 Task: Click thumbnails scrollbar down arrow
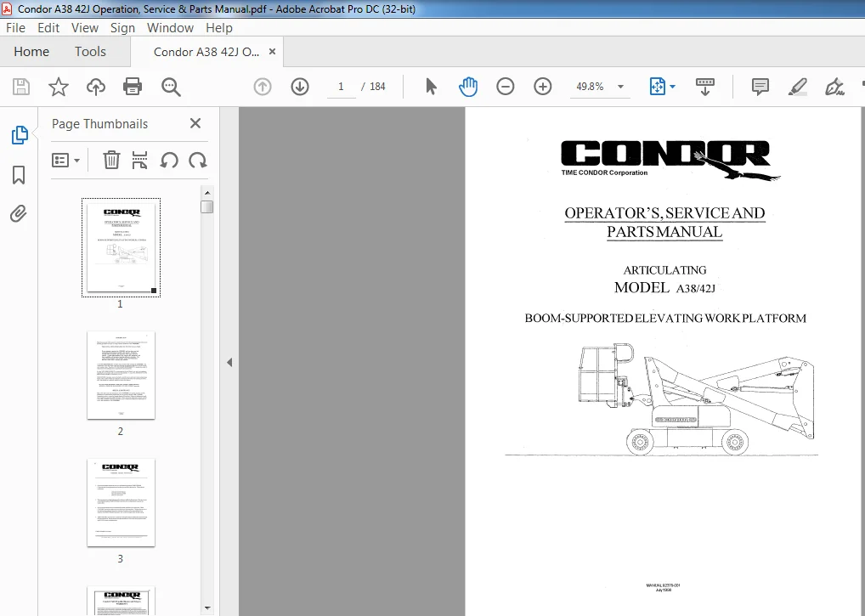pos(207,608)
